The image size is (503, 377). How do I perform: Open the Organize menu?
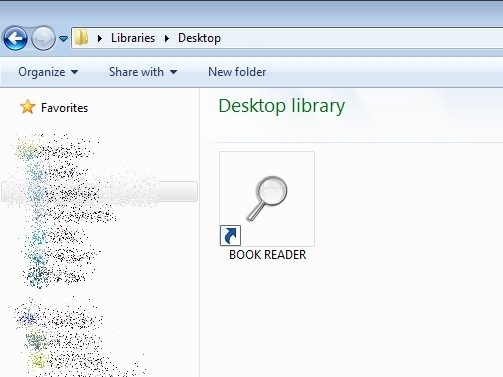coord(48,72)
